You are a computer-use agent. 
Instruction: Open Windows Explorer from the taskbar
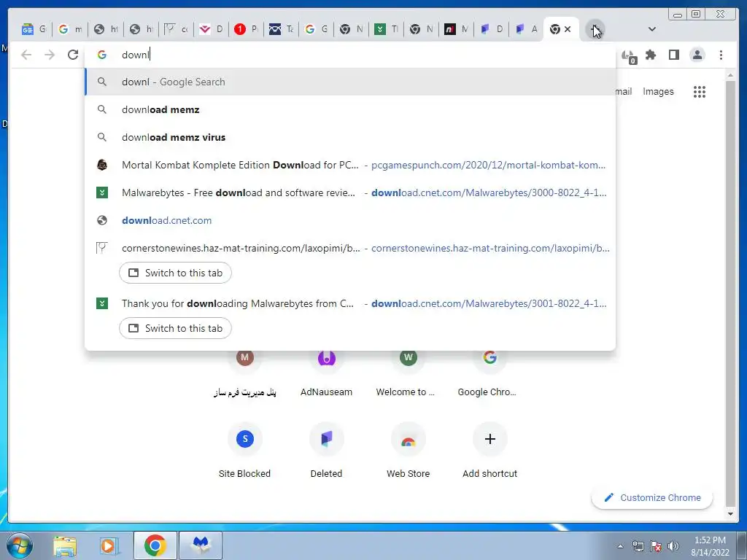(65, 545)
